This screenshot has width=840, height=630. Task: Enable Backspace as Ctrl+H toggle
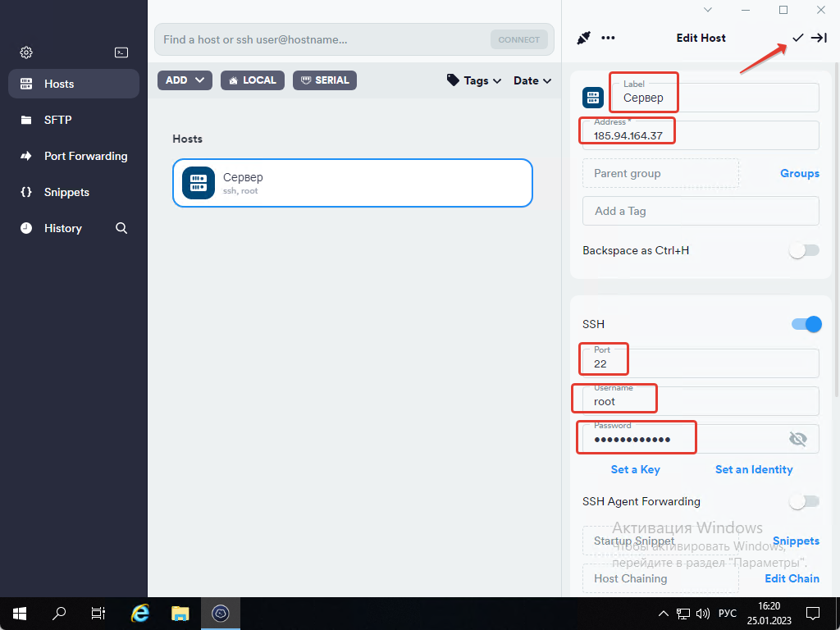804,250
